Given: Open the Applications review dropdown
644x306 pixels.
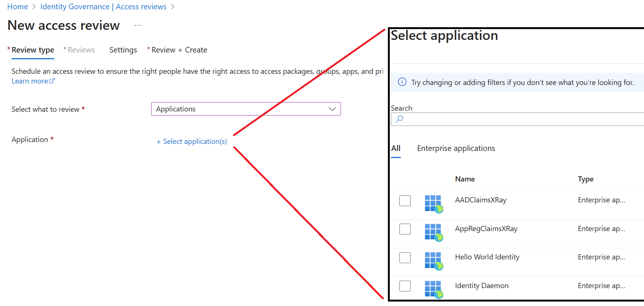Looking at the screenshot, I should (246, 109).
